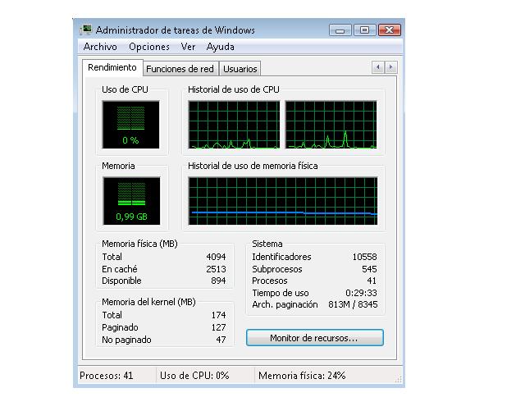This screenshot has height=420, width=525.
Task: Click the window resize grip in status bar
Action: tap(398, 379)
